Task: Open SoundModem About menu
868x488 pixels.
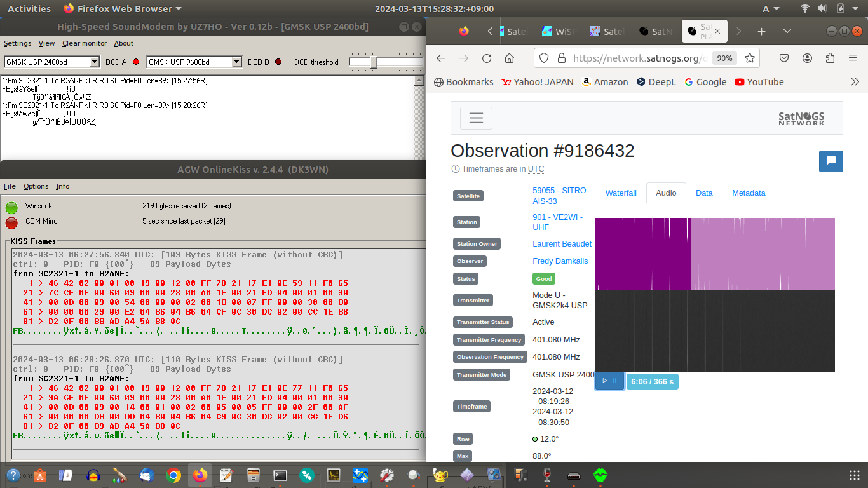Action: point(124,43)
